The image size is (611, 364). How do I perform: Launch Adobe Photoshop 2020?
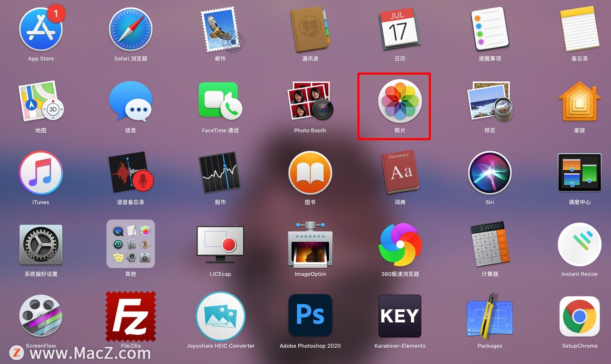[x=310, y=316]
